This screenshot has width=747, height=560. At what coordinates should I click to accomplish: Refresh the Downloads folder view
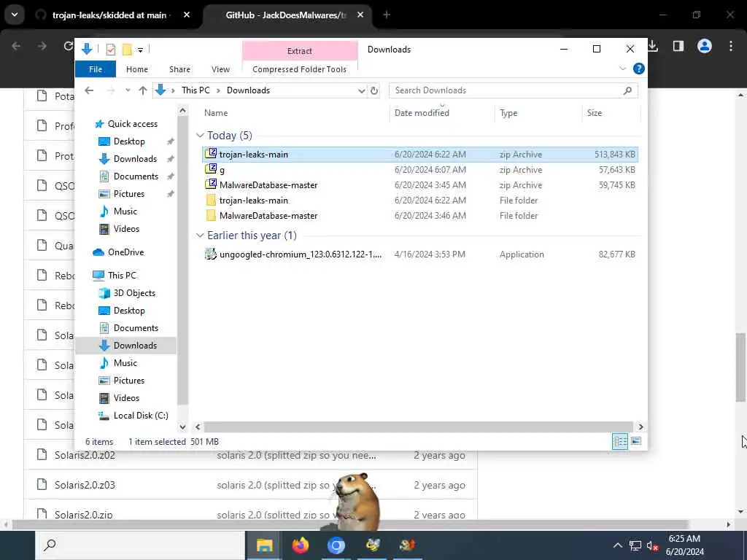click(x=374, y=90)
